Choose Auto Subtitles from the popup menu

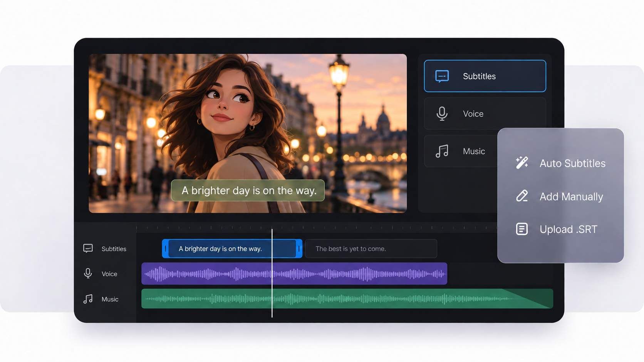click(x=560, y=163)
